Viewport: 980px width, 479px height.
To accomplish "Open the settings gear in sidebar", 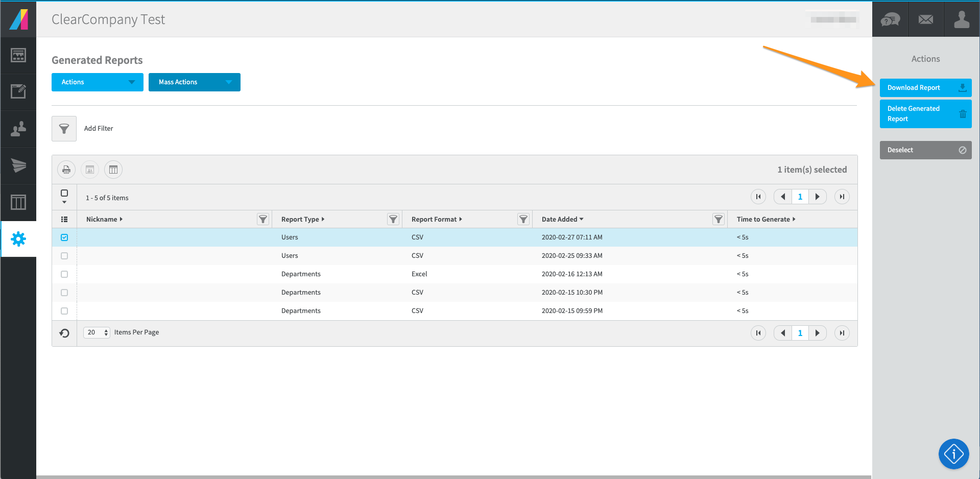I will (x=18, y=239).
